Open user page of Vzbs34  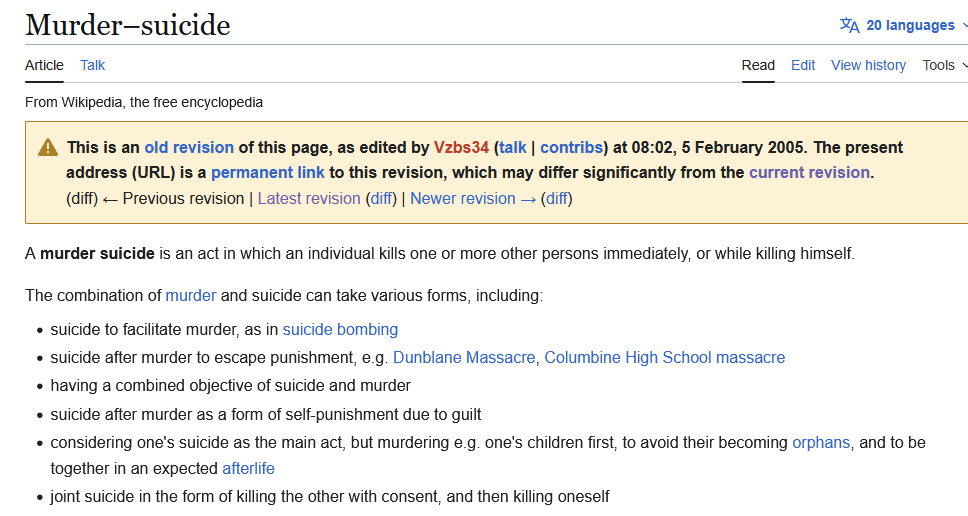(x=461, y=148)
